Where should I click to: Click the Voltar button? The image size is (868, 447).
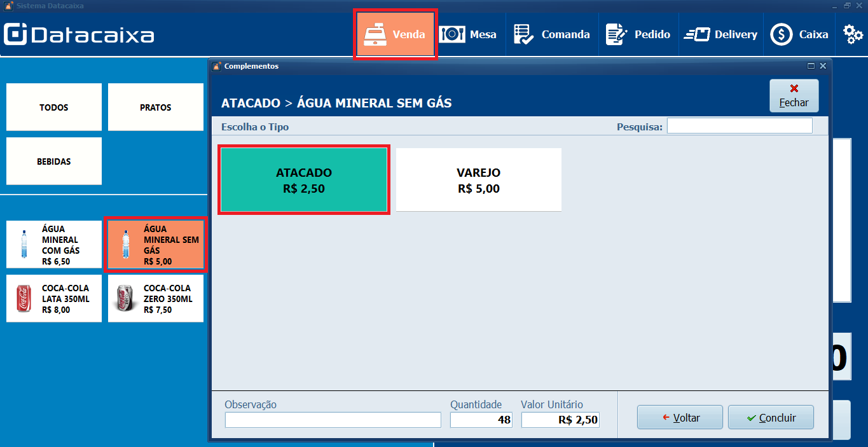pos(679,416)
